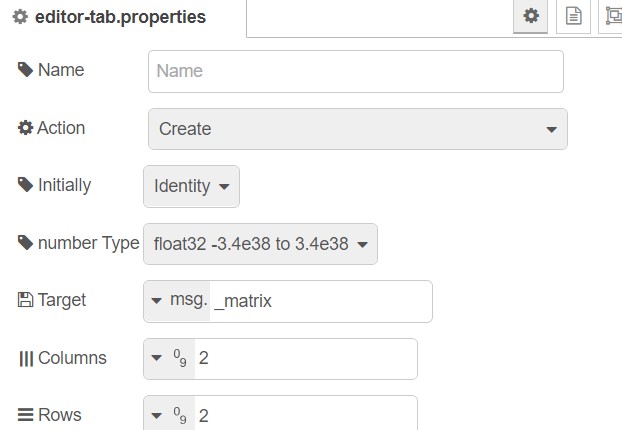Open node properties gear tab icon
The height and width of the screenshot is (430, 622).
coord(530,16)
